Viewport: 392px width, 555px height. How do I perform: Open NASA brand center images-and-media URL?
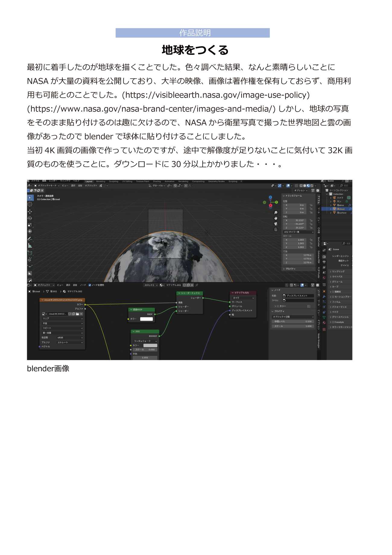(x=151, y=109)
